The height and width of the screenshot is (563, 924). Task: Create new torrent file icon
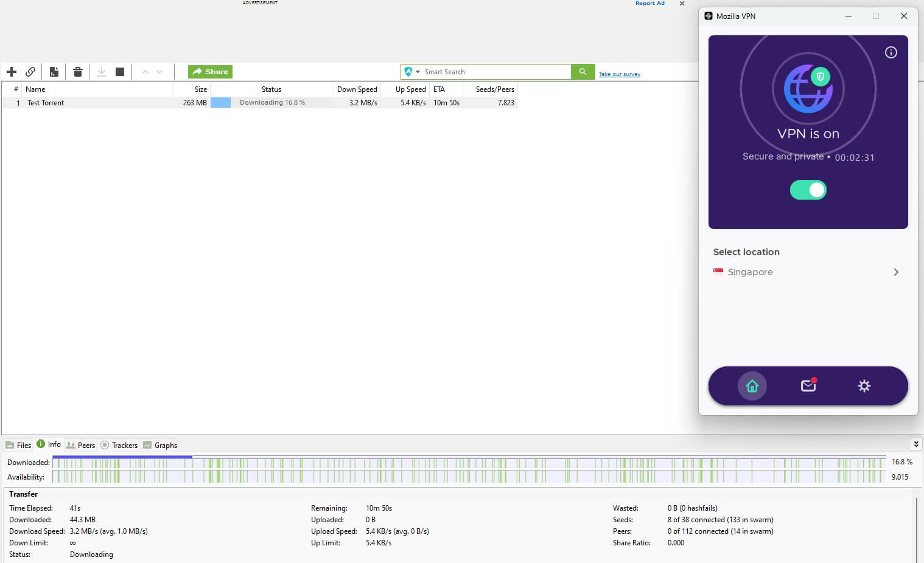coord(54,72)
